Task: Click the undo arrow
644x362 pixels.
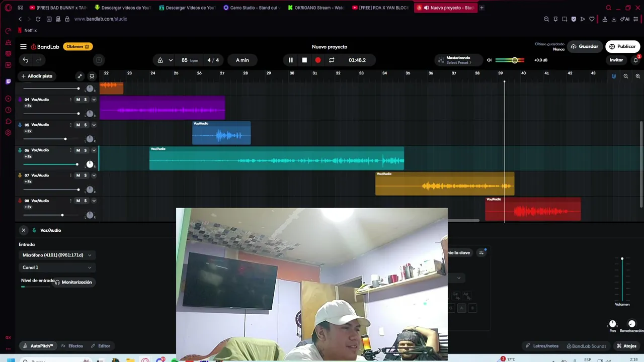Action: pyautogui.click(x=25, y=60)
